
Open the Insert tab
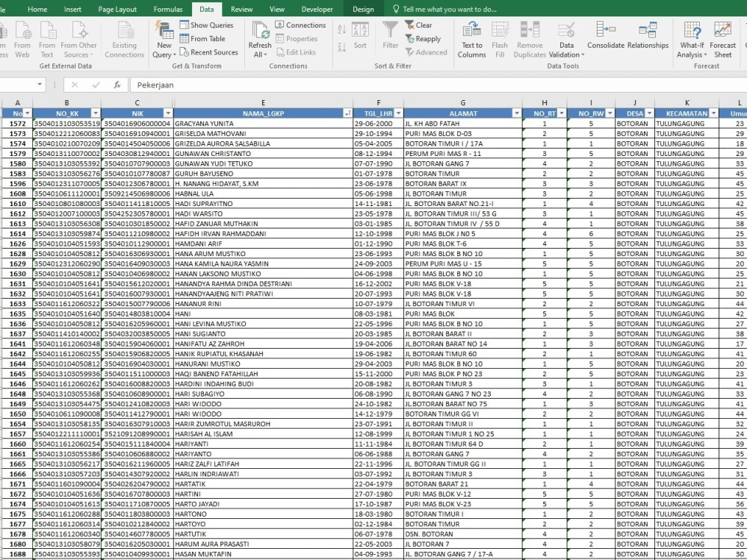pyautogui.click(x=72, y=9)
